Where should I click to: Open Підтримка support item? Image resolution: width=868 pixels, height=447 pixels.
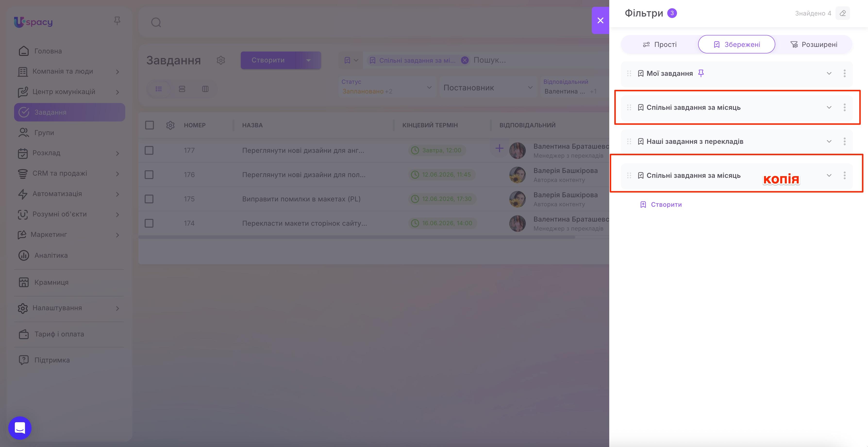point(69,360)
